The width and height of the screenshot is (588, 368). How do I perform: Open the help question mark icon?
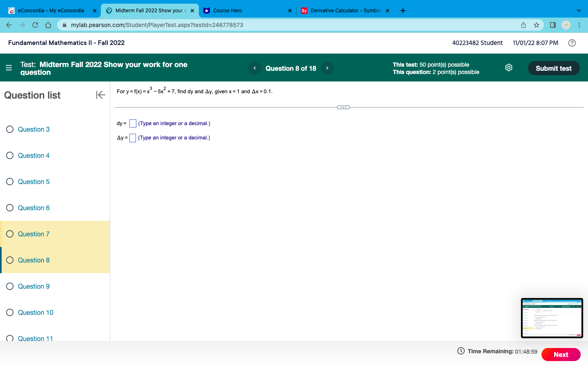tap(572, 43)
